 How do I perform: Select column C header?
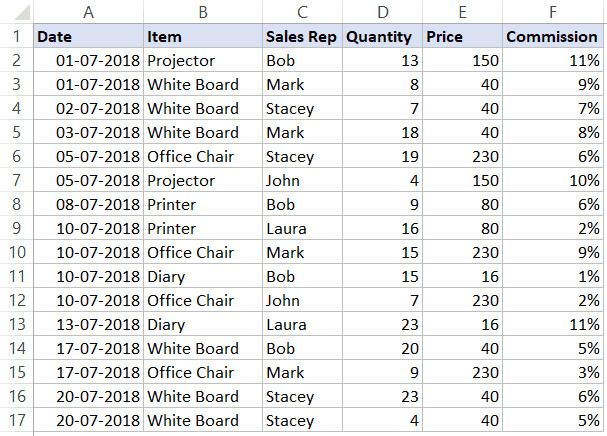(301, 12)
